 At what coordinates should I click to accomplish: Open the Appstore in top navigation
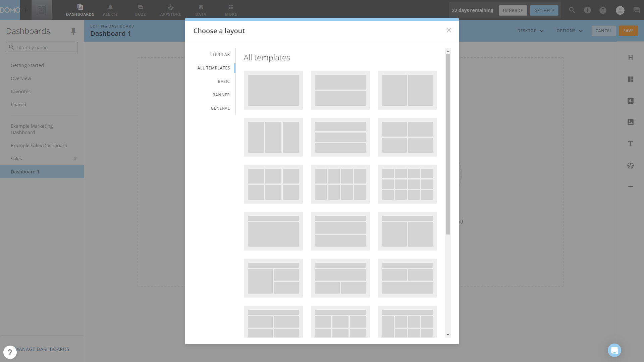(x=170, y=10)
